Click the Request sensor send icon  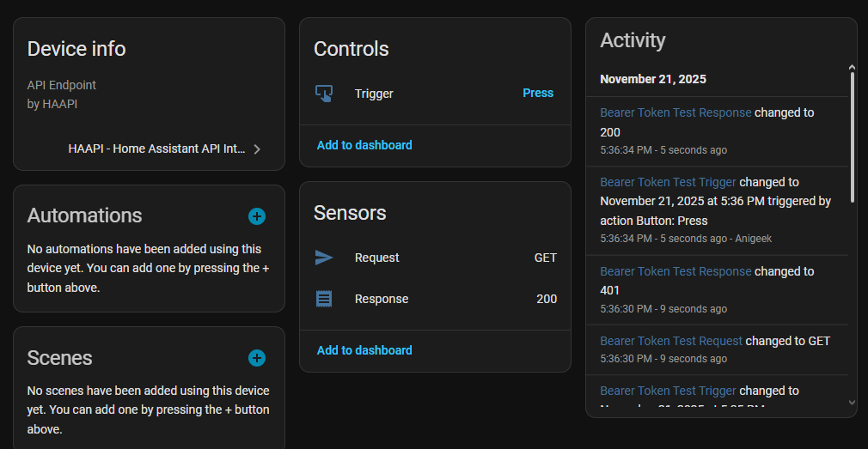tap(324, 258)
